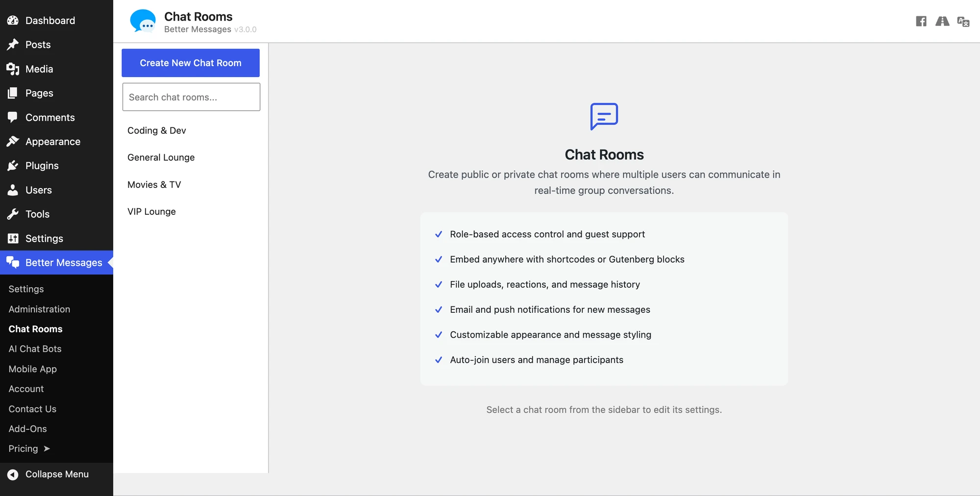Click the Posts menu label
Viewport: 980px width, 496px height.
click(x=38, y=45)
